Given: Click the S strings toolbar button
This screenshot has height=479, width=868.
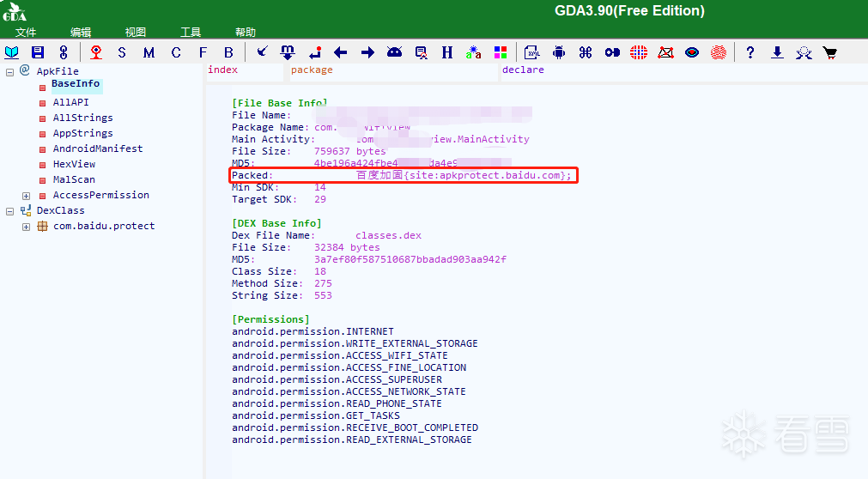Looking at the screenshot, I should [122, 52].
